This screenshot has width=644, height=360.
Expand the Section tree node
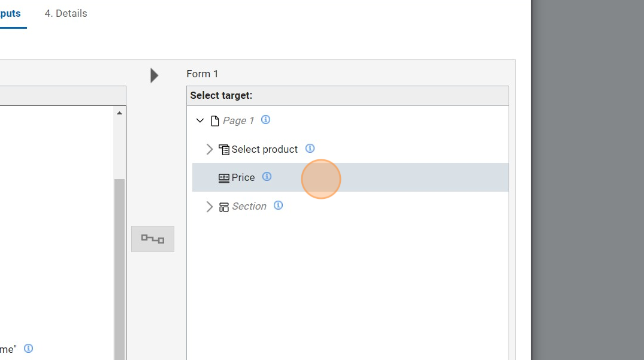209,207
